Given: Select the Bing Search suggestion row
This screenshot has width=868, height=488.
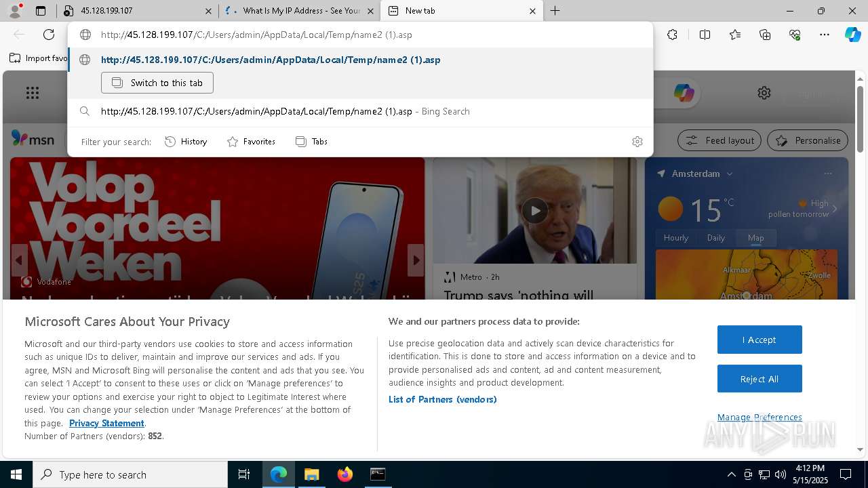Looking at the screenshot, I should [360, 111].
